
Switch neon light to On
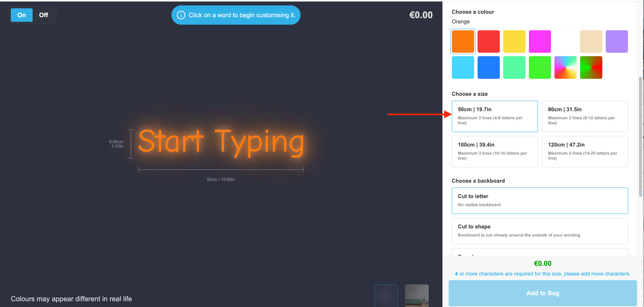click(21, 15)
